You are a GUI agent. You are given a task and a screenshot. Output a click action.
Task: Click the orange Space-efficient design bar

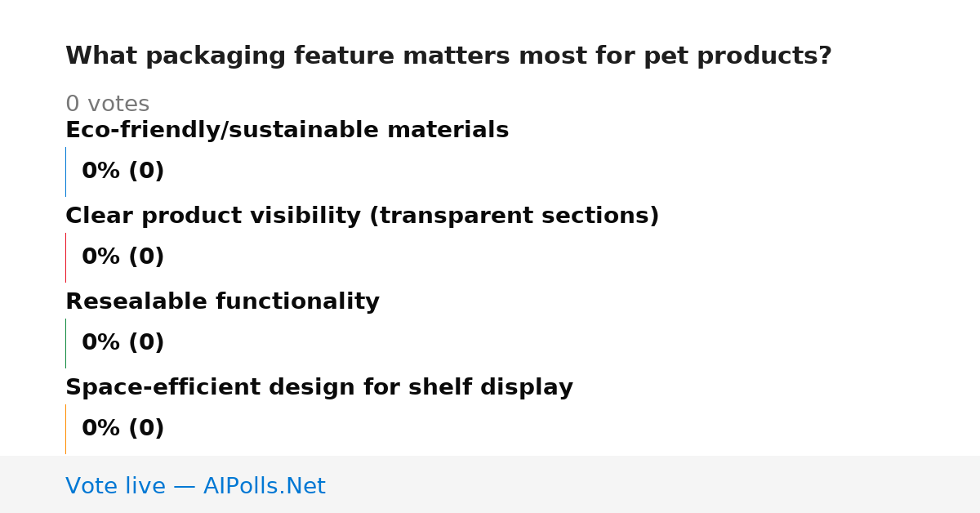[65, 429]
